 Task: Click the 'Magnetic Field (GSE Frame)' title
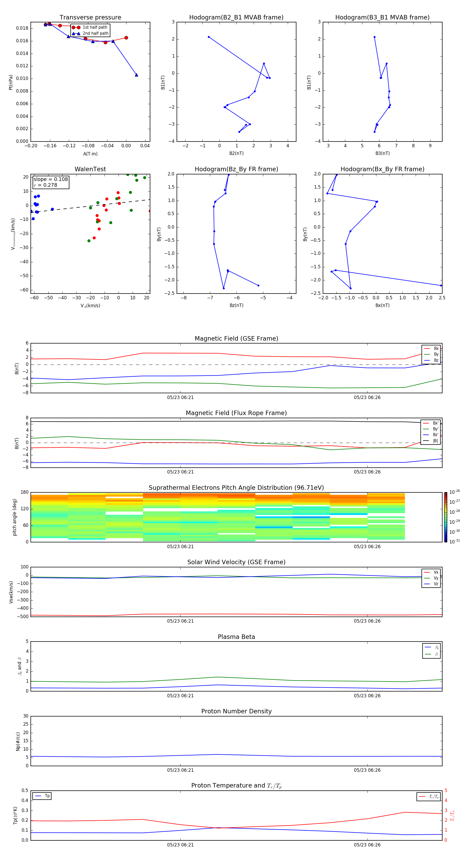click(x=236, y=339)
